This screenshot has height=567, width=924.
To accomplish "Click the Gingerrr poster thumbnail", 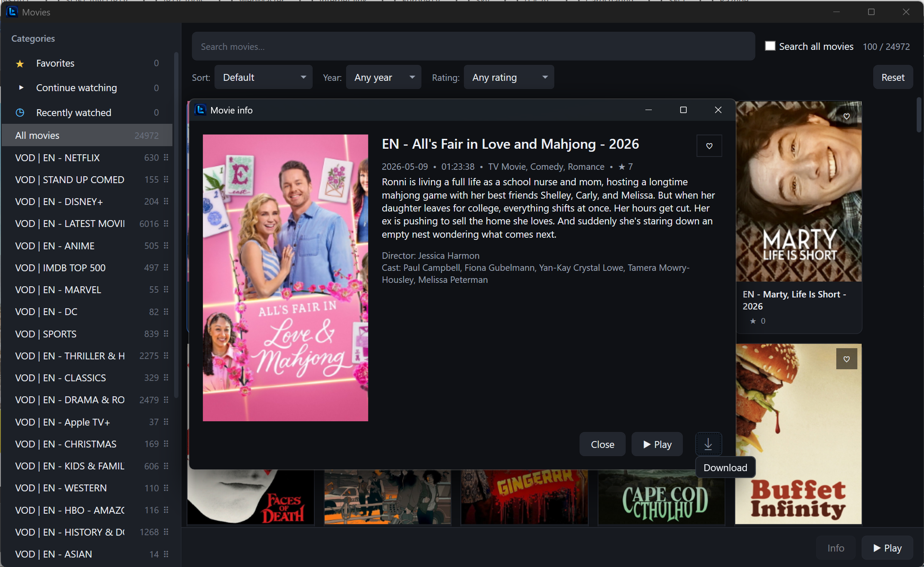I will 525,497.
